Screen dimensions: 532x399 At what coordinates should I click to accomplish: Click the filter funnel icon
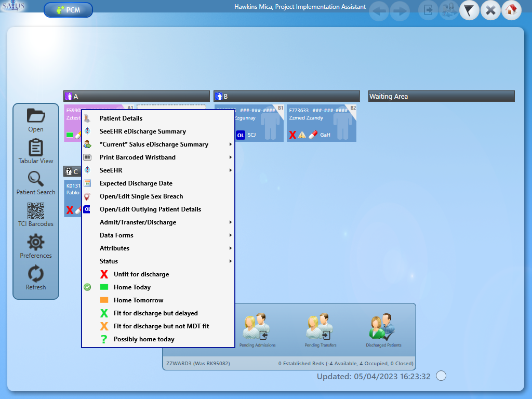469,10
